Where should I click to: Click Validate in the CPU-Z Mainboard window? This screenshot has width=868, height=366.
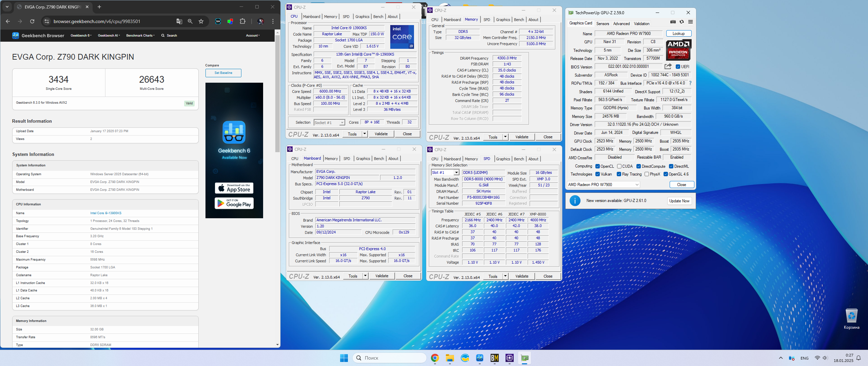(x=382, y=276)
